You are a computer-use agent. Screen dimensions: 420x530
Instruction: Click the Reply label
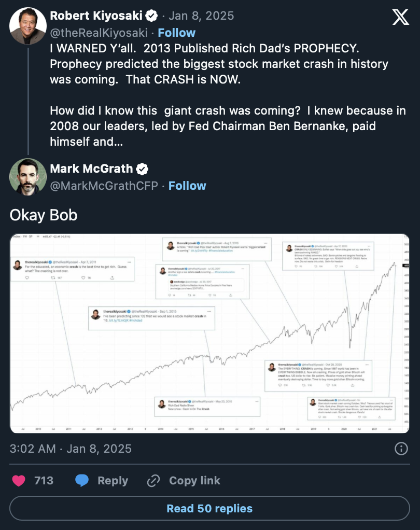tap(113, 481)
